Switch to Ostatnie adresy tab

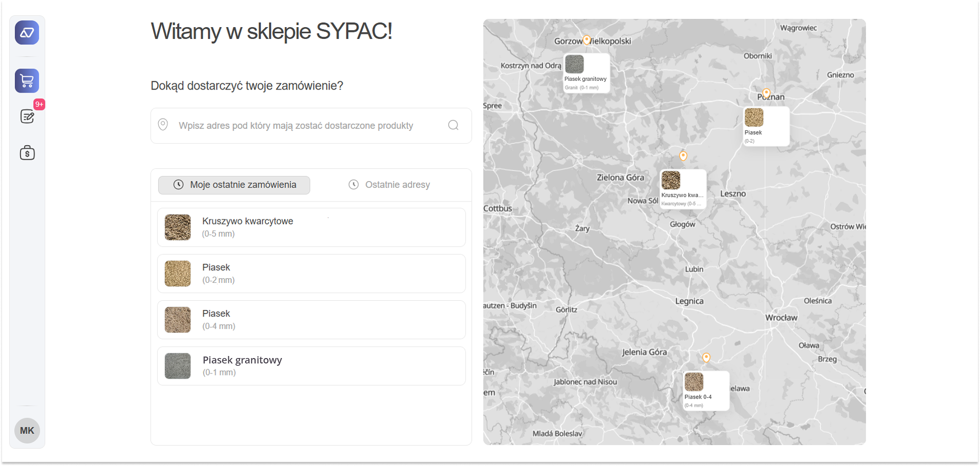[389, 185]
